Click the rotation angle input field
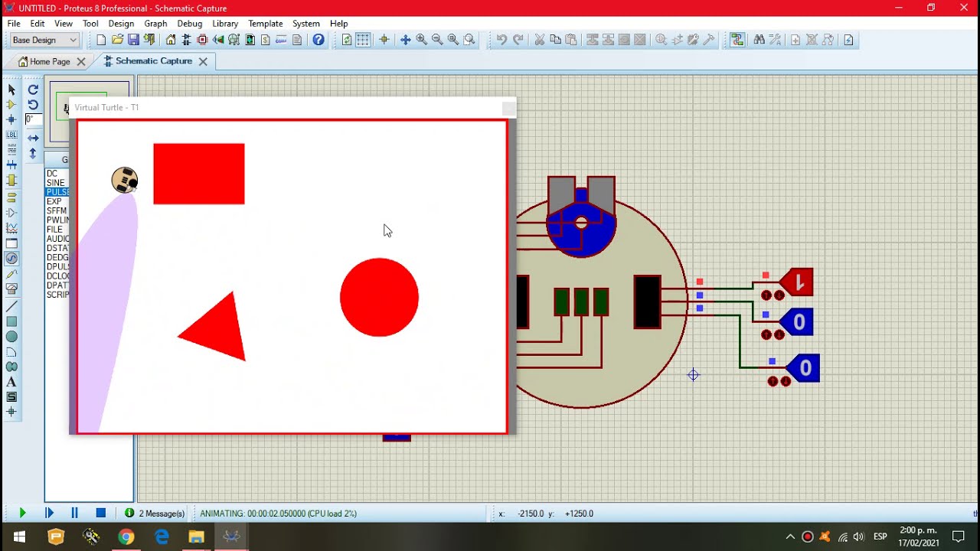980x551 pixels. (x=33, y=119)
